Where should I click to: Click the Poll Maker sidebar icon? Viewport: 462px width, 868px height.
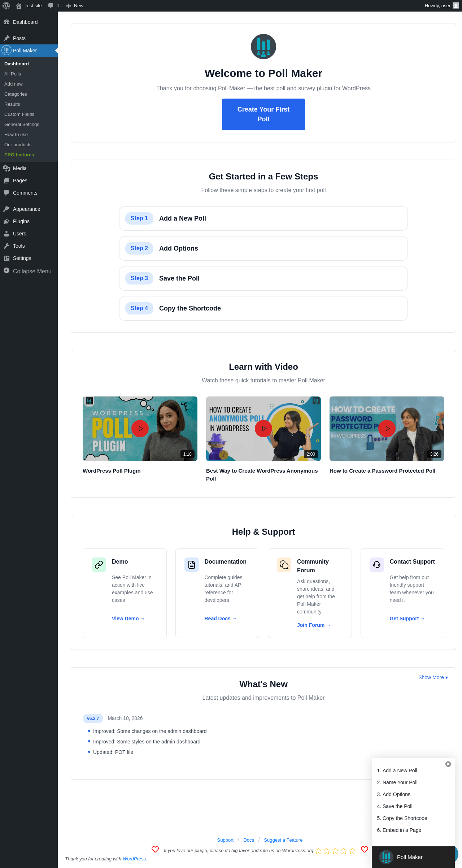[6, 51]
